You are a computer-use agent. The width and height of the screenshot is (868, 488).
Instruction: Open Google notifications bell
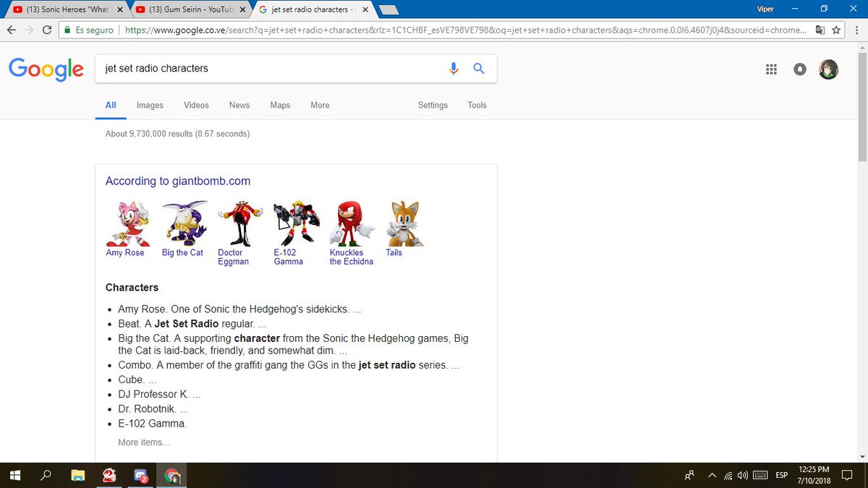pyautogui.click(x=799, y=69)
